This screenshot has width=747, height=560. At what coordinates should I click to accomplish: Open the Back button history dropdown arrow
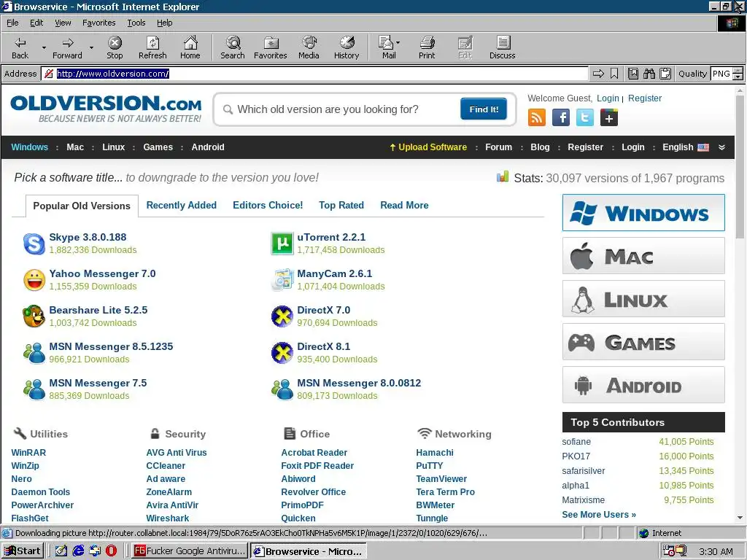(x=44, y=47)
